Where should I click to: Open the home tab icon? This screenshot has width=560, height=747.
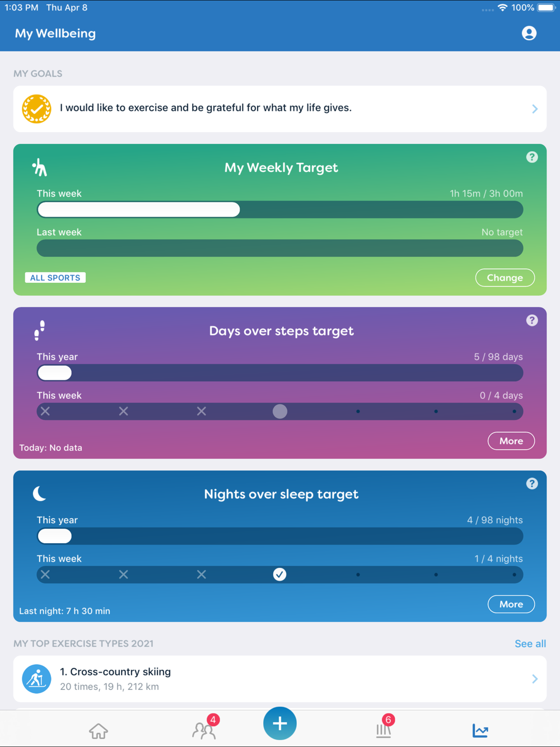coord(99,731)
